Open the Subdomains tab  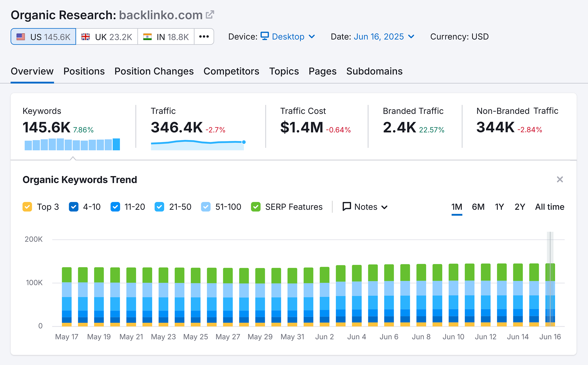[374, 72]
